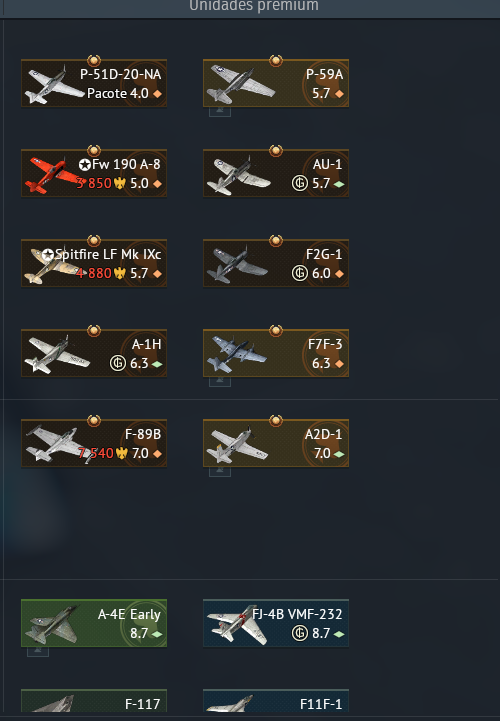Select the P-51D-20-NA premium aircraft card
This screenshot has height=721, width=500.
[94, 83]
